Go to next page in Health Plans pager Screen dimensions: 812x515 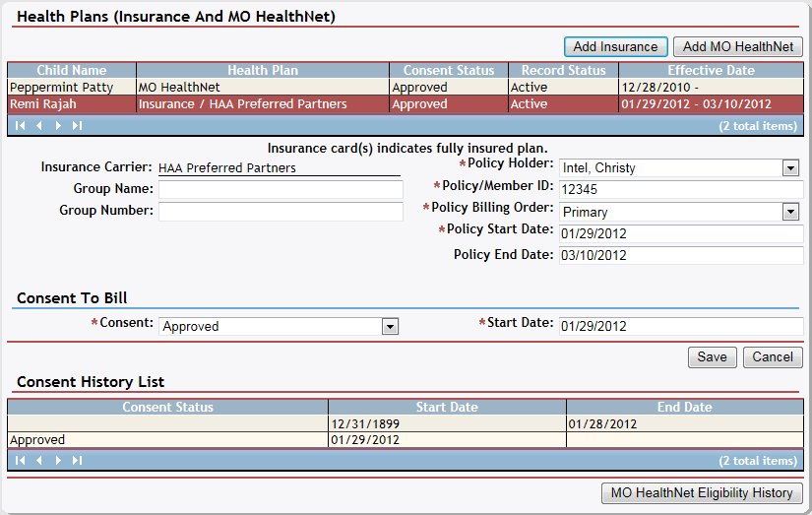58,125
